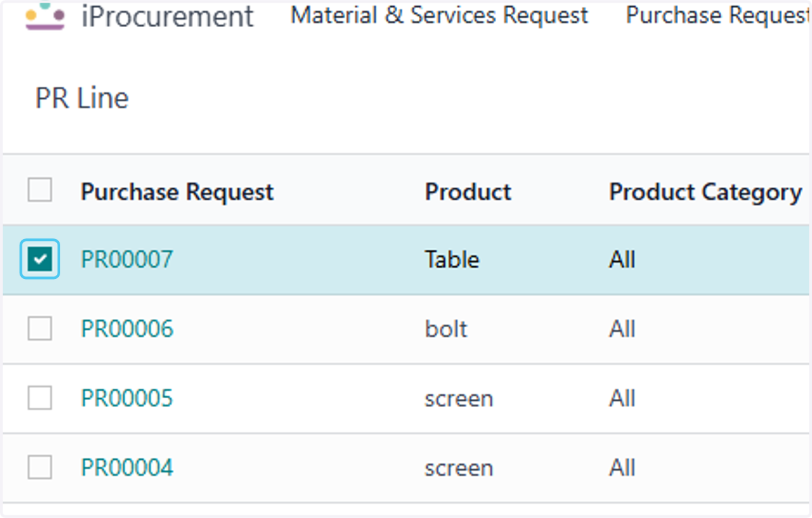Open the Purchase Request menu
This screenshot has height=518, width=812.
coord(719,16)
